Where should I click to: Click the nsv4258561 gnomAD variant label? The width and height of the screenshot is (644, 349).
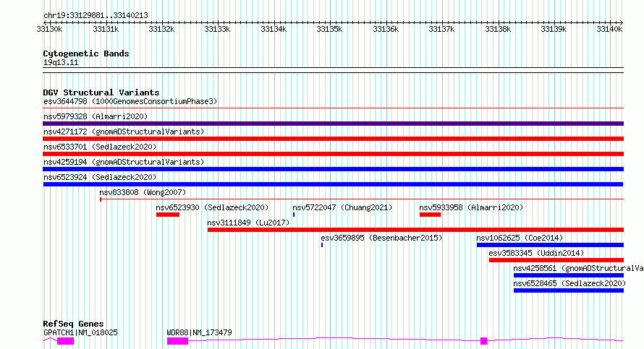pyautogui.click(x=578, y=268)
